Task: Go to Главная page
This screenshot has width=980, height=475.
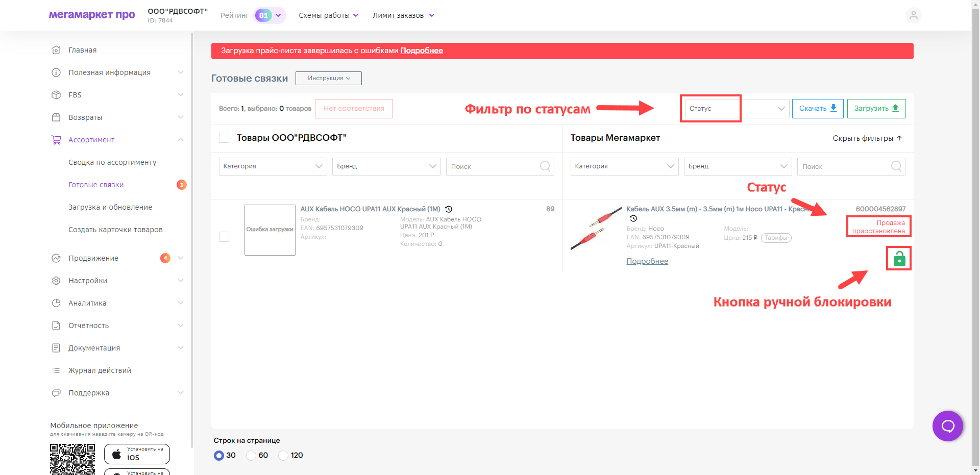Action: 83,50
